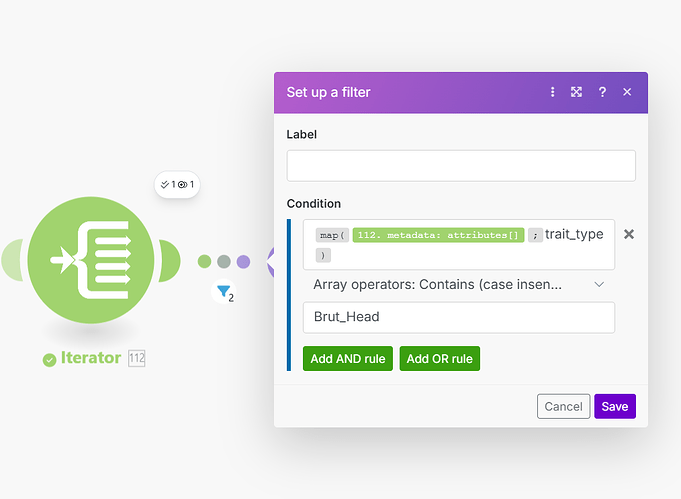Click the Iterator module icon

[x=92, y=260]
